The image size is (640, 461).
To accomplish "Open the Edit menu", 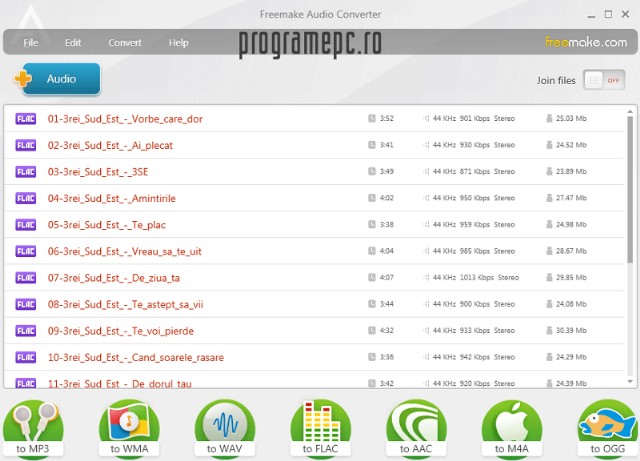I will (x=73, y=42).
